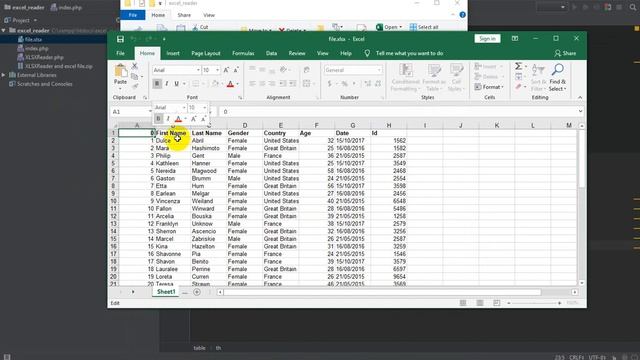
Task: Increase font size in the ribbon Font group
Action: [226, 70]
